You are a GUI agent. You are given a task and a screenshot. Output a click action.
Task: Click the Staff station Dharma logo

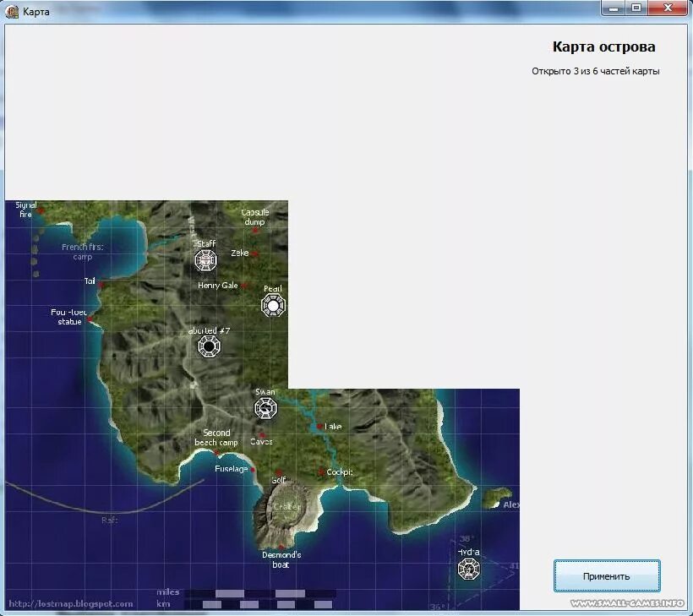206,259
